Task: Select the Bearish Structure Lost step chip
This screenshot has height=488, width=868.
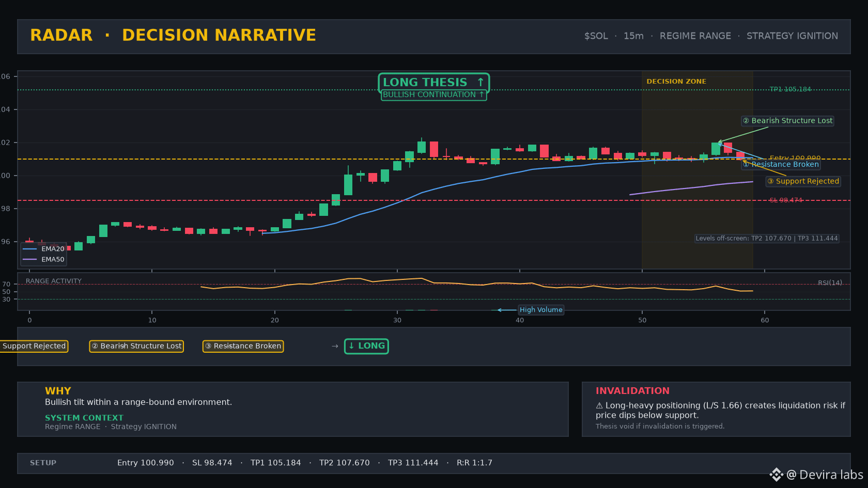Action: pos(136,346)
